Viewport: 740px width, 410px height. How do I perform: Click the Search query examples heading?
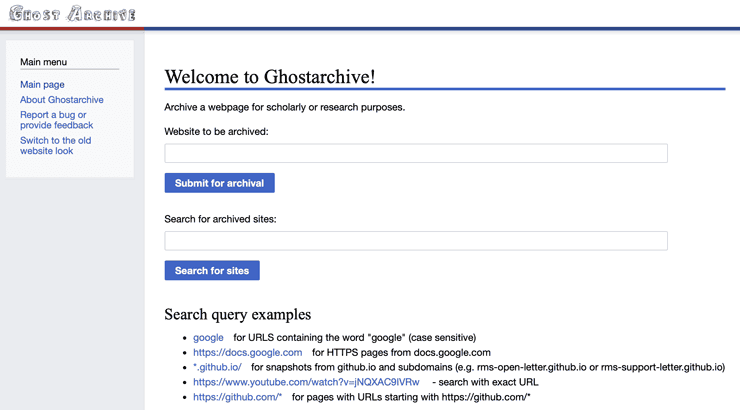point(237,315)
